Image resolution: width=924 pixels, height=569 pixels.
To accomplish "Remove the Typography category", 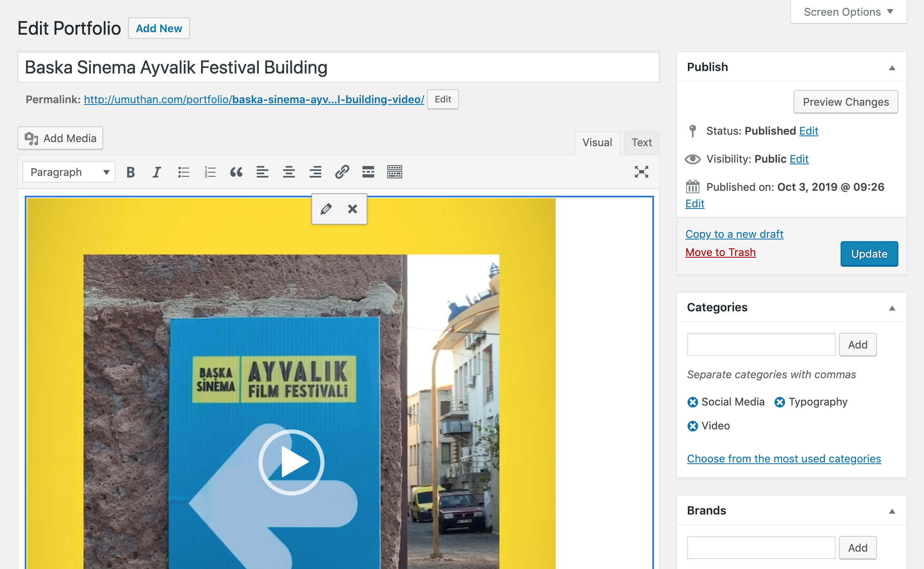I will pyautogui.click(x=779, y=402).
